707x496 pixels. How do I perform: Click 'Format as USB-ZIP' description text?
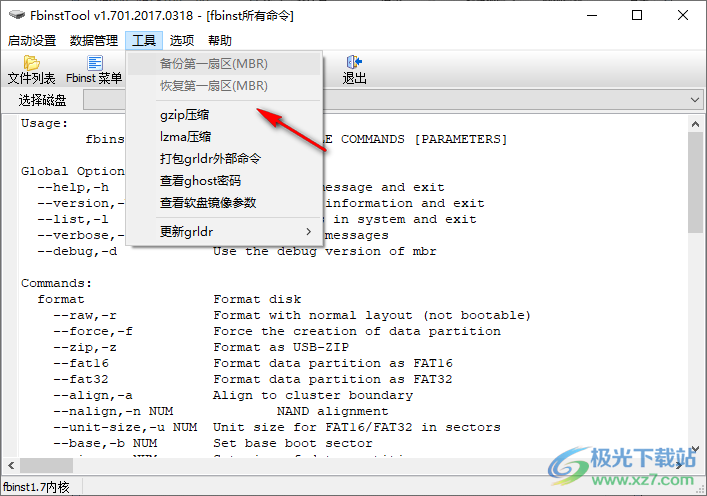point(281,347)
